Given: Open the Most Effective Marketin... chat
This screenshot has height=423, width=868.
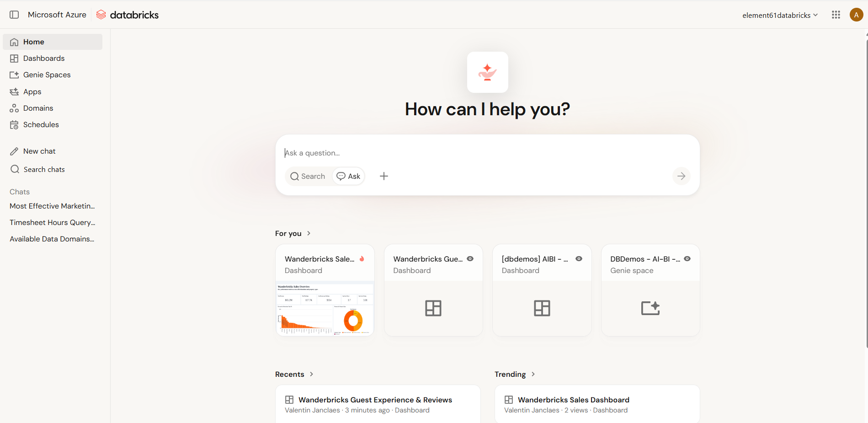Looking at the screenshot, I should (x=53, y=206).
